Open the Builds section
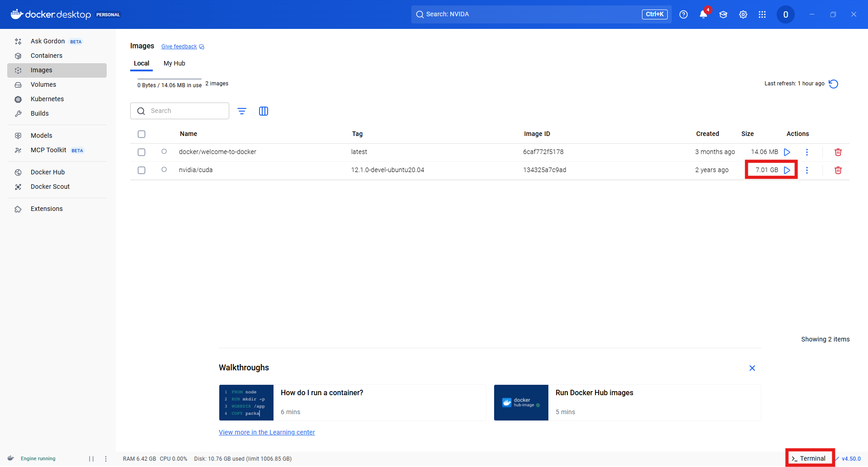The height and width of the screenshot is (467, 868). [57, 113]
